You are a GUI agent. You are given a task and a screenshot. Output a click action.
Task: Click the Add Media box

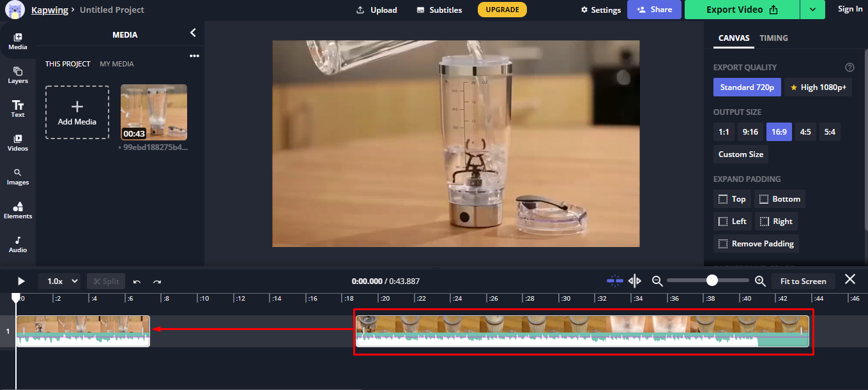(x=77, y=112)
